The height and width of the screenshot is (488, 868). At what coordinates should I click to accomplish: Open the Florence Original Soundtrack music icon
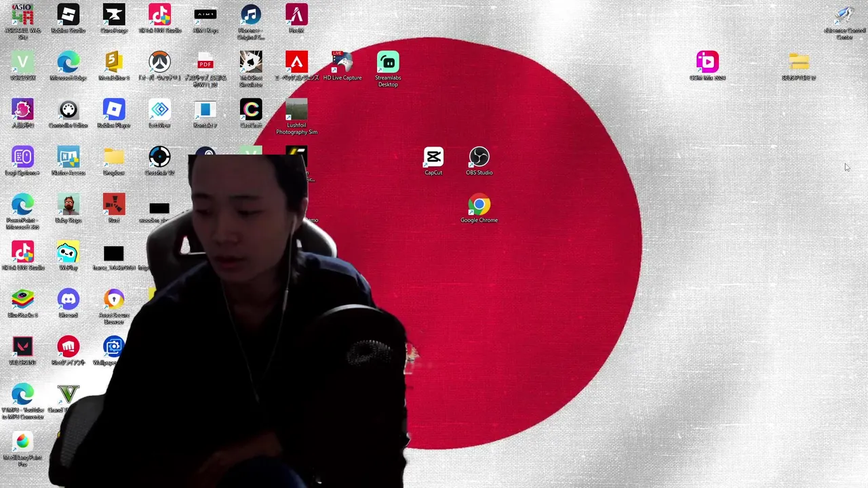tap(251, 22)
